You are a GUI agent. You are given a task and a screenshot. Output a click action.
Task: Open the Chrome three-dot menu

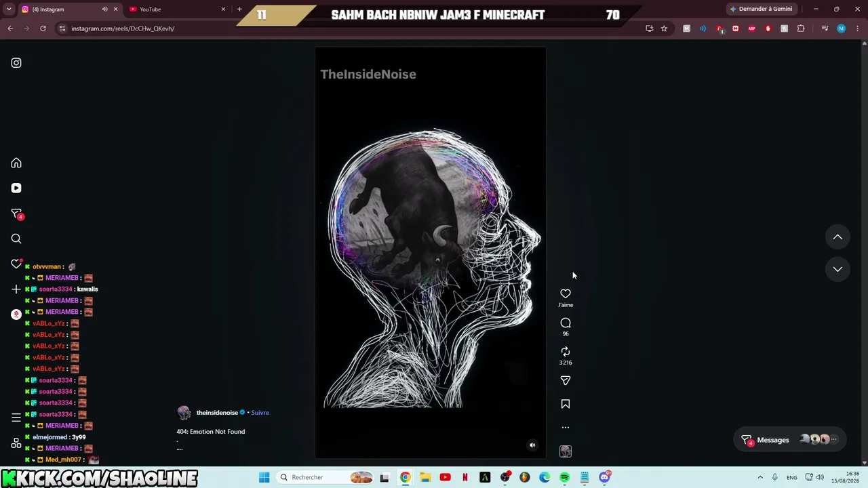coord(858,28)
